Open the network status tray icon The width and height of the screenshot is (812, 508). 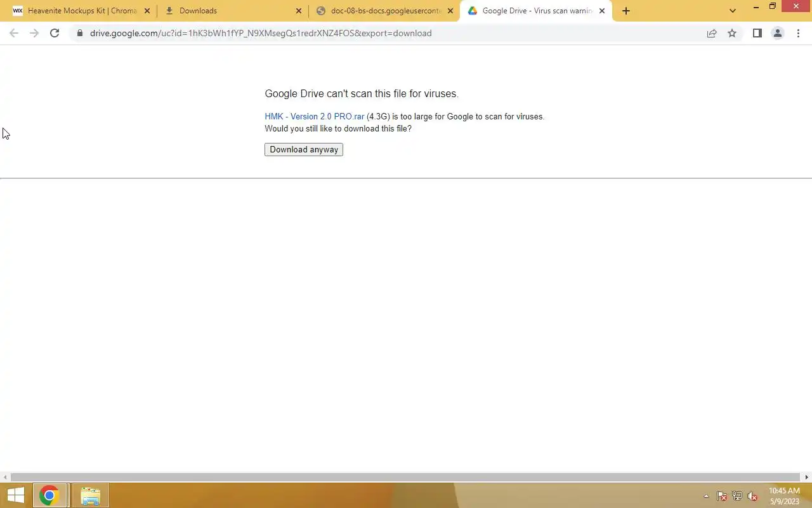click(x=737, y=496)
